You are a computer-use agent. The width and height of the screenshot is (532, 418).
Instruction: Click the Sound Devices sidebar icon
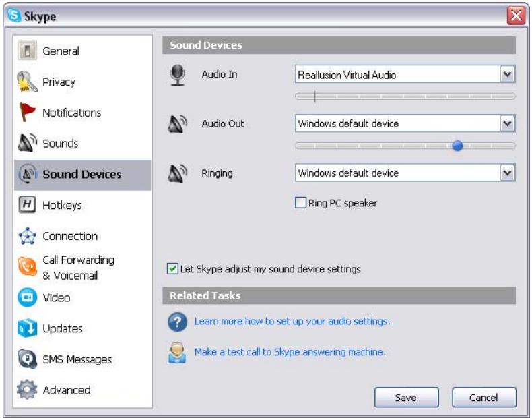(x=28, y=174)
